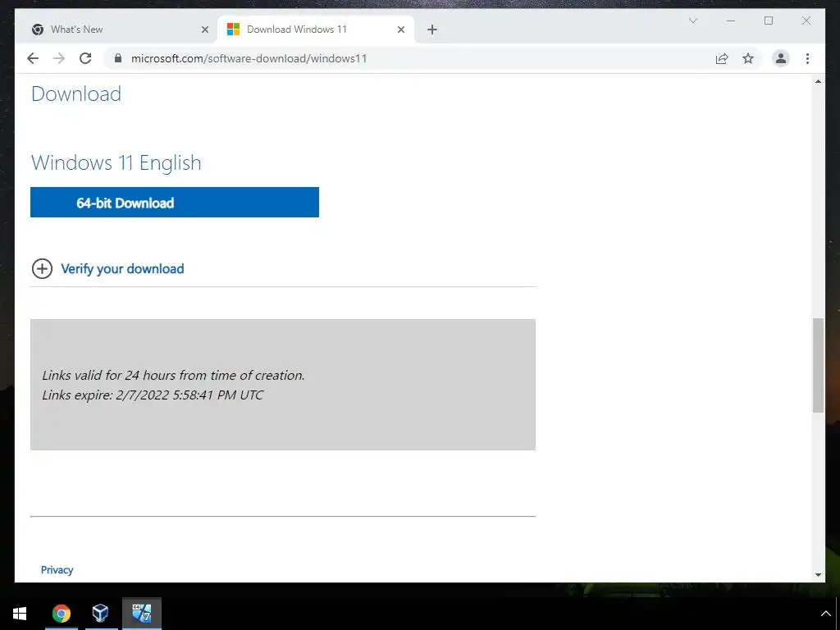Screen dimensions: 840x630
Task: Reload the page with refresh icon
Action: [85, 58]
